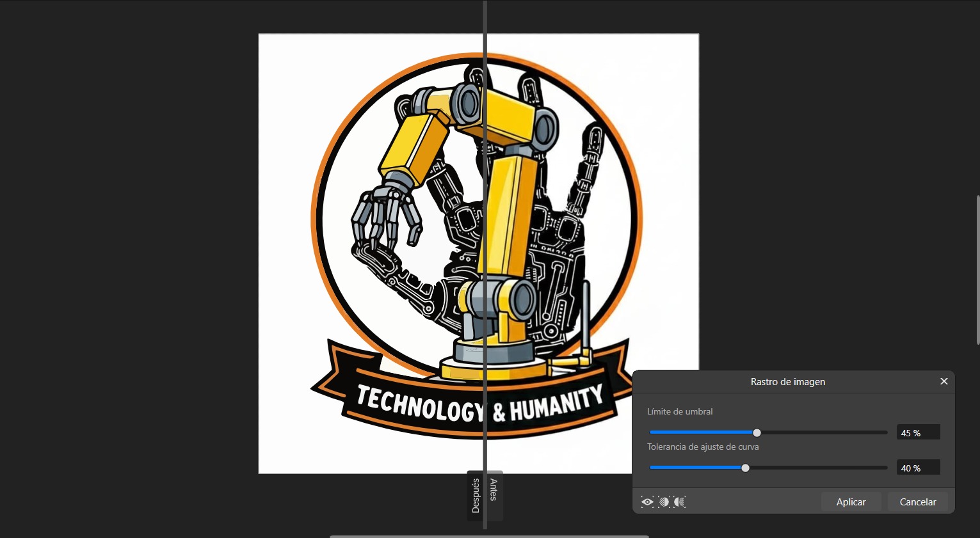Click the 40 % tolerance value field
The image size is (980, 538).
point(918,468)
